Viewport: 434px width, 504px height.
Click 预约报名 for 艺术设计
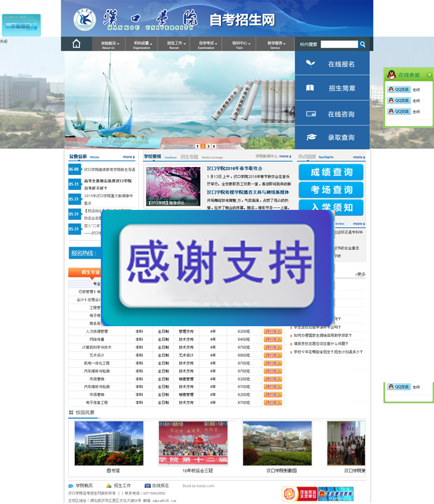[272, 355]
